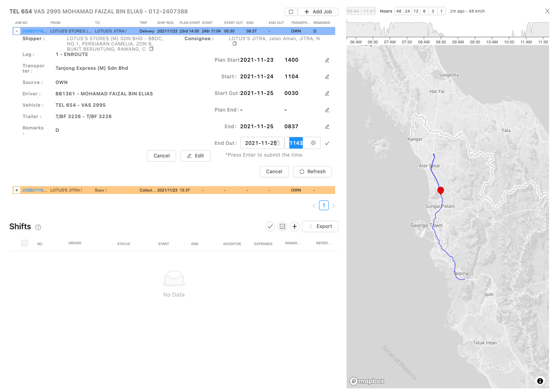
Task: Open Shifts help question mark icon
Action: (x=38, y=227)
